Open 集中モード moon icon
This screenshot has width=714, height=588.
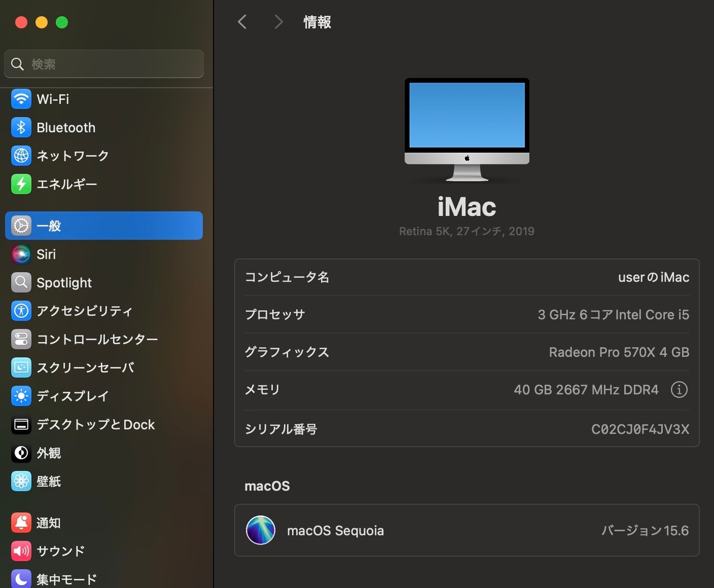coord(21,579)
